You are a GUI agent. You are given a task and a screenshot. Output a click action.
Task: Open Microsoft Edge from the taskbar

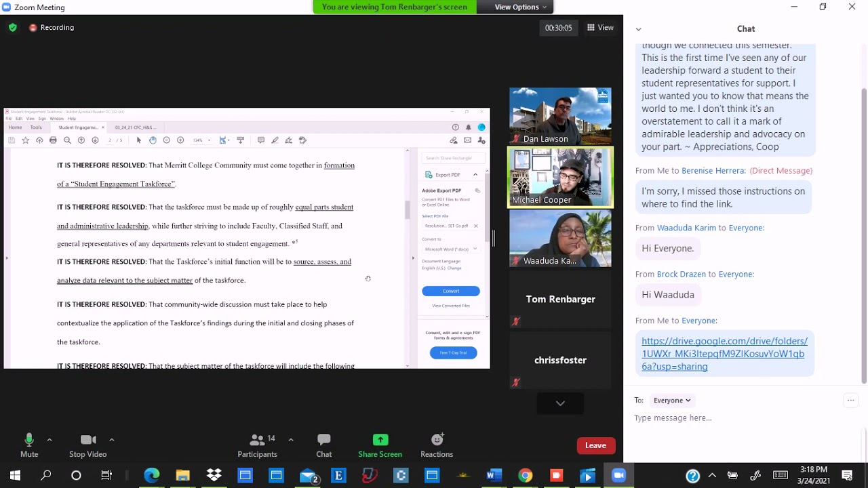click(151, 475)
